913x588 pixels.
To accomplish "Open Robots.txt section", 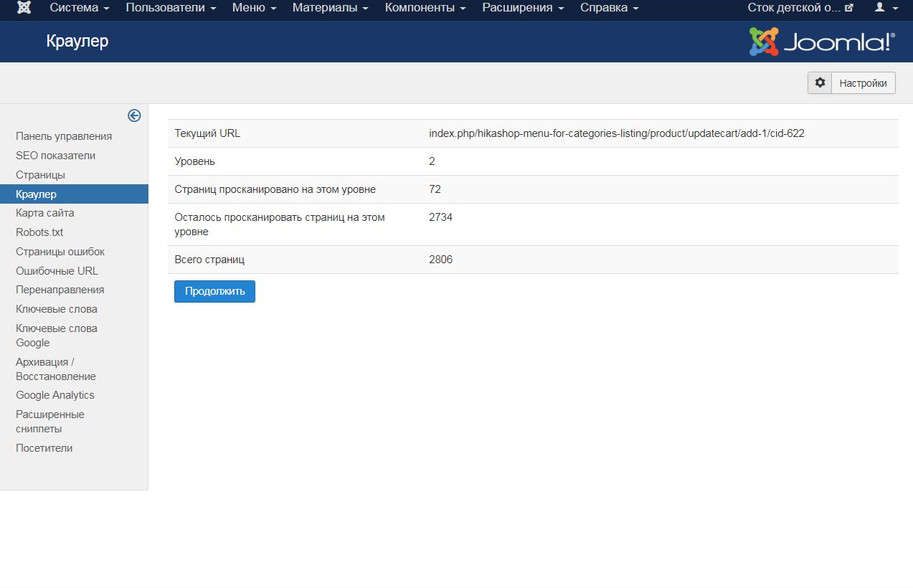I will tap(39, 232).
